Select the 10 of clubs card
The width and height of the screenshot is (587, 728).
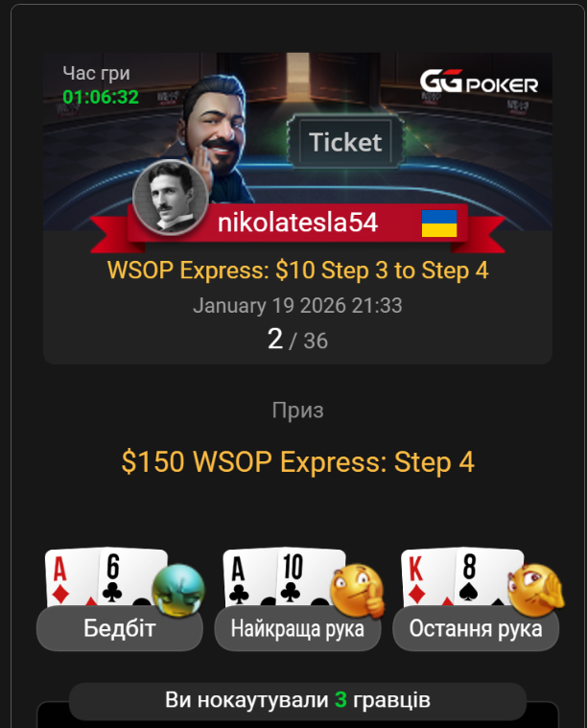[307, 578]
